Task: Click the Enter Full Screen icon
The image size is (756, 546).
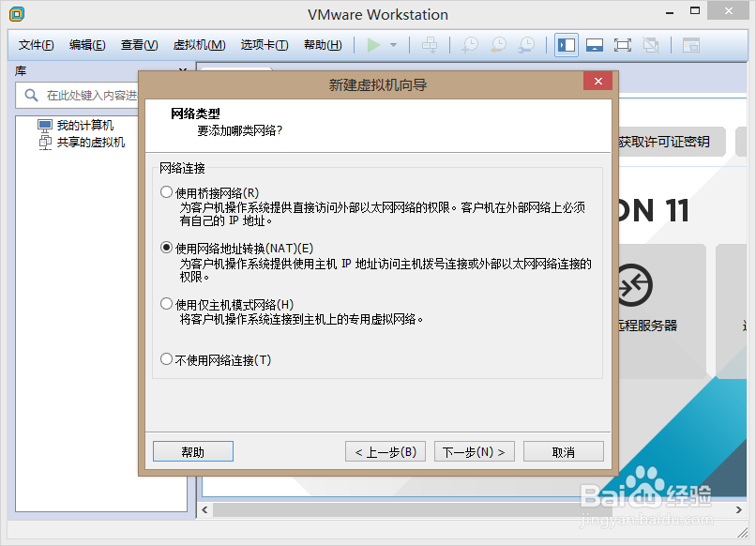Action: (623, 45)
